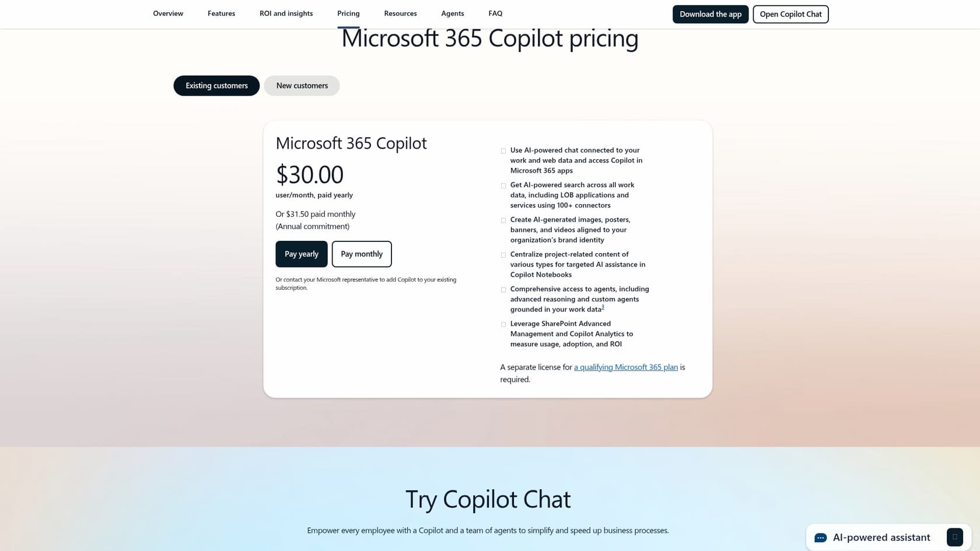Follow the qualifying Microsoft 365 plan link
Image resolution: width=980 pixels, height=551 pixels.
pos(626,367)
